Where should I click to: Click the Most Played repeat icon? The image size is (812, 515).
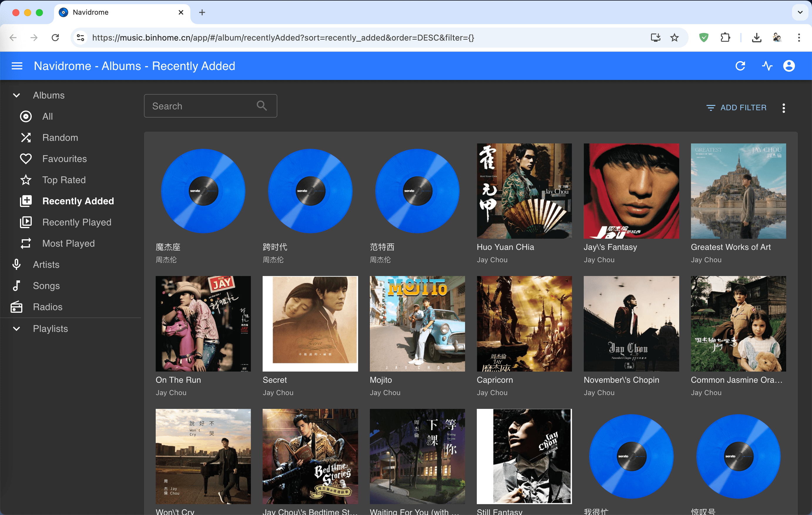[x=26, y=243]
